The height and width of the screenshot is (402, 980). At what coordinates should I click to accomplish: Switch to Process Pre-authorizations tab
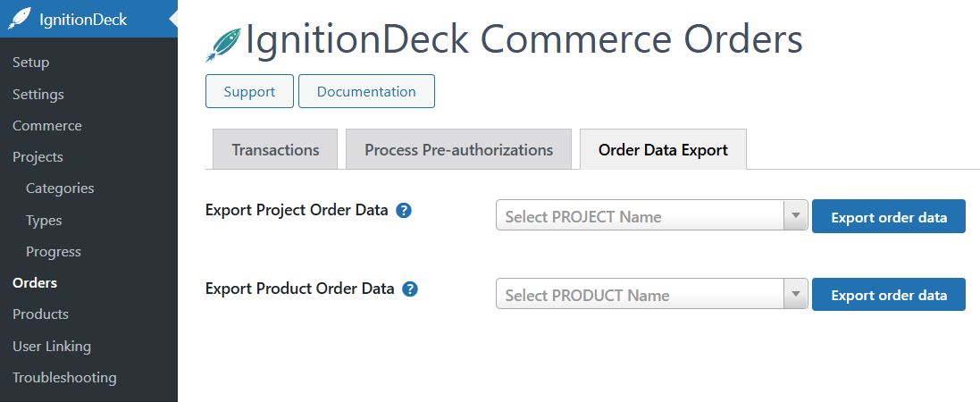[x=458, y=150]
